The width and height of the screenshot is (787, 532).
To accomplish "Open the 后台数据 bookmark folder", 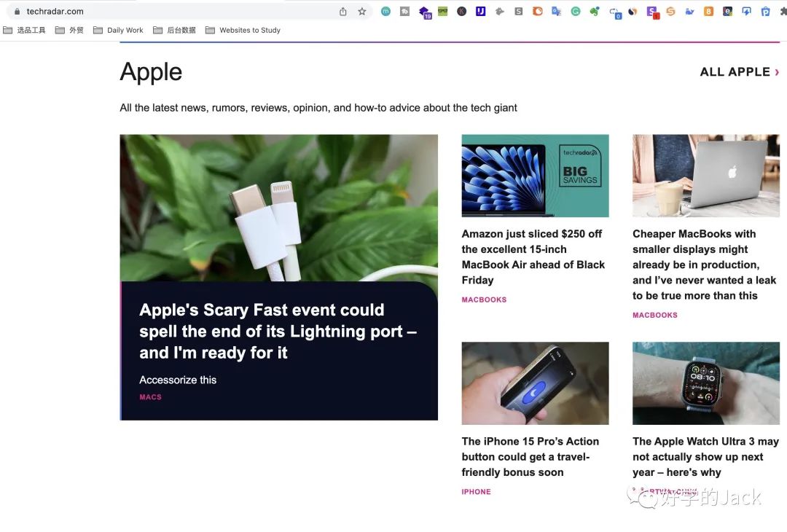I will [x=174, y=30].
